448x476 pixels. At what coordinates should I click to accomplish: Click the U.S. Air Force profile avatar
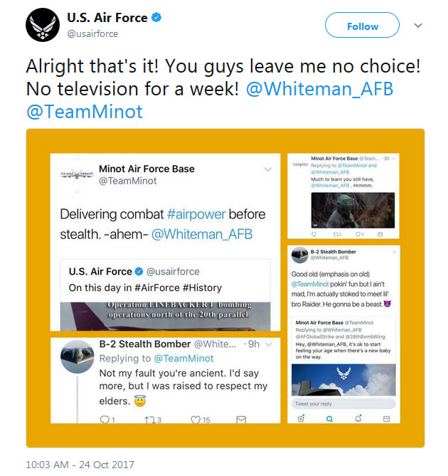(43, 25)
